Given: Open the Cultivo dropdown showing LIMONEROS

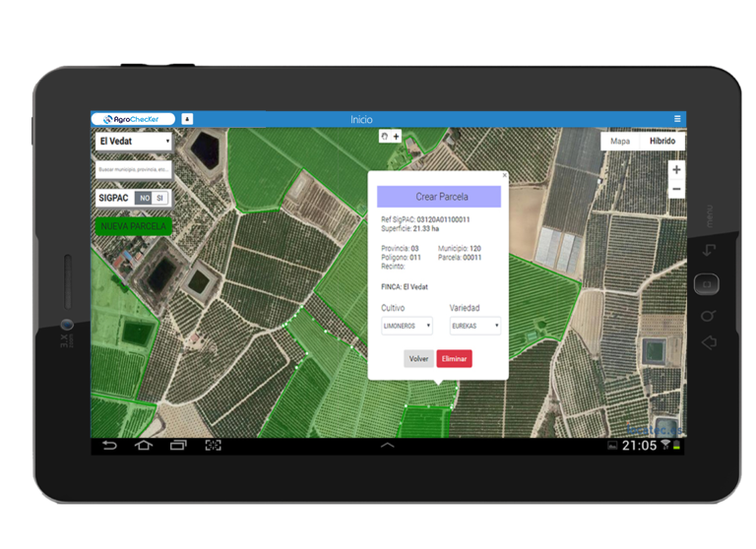Looking at the screenshot, I should tap(407, 326).
